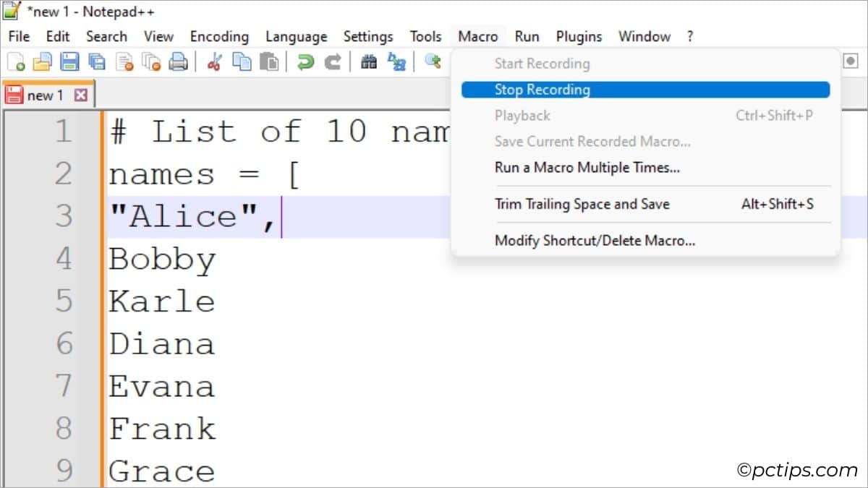Image resolution: width=868 pixels, height=488 pixels.
Task: Open Find using the binoculars icon
Action: click(x=369, y=62)
